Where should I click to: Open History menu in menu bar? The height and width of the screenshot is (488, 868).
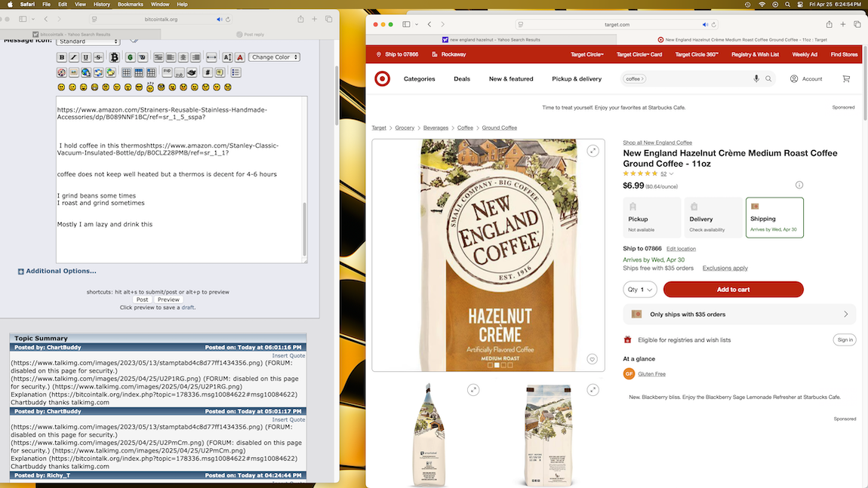coord(101,5)
